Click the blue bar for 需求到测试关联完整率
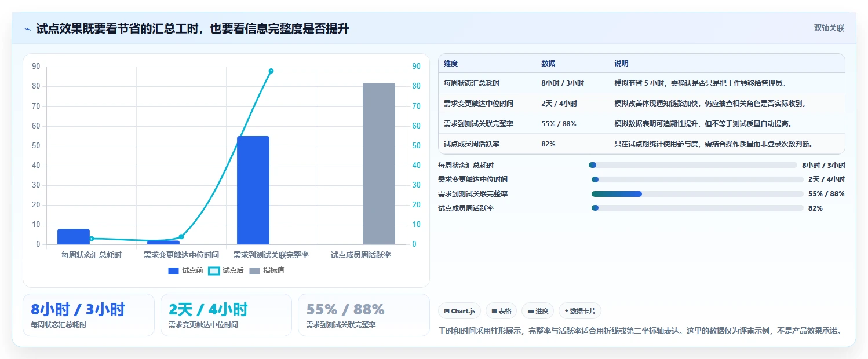This screenshot has width=868, height=359. click(253, 190)
